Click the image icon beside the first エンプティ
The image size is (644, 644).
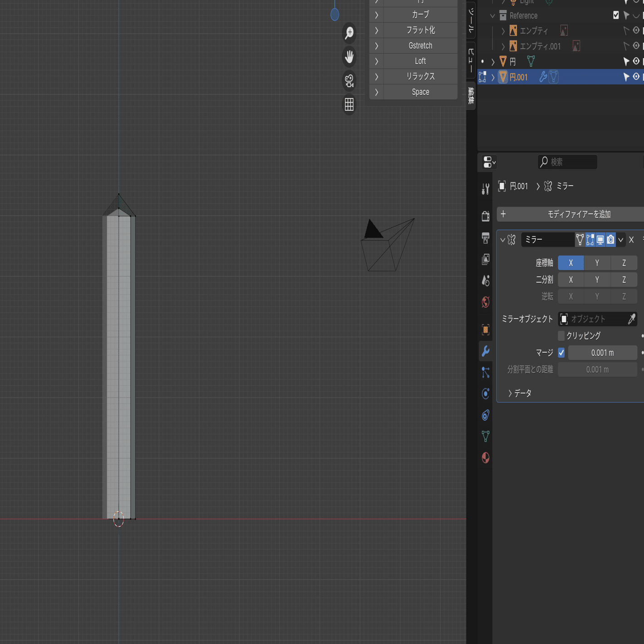pyautogui.click(x=564, y=30)
